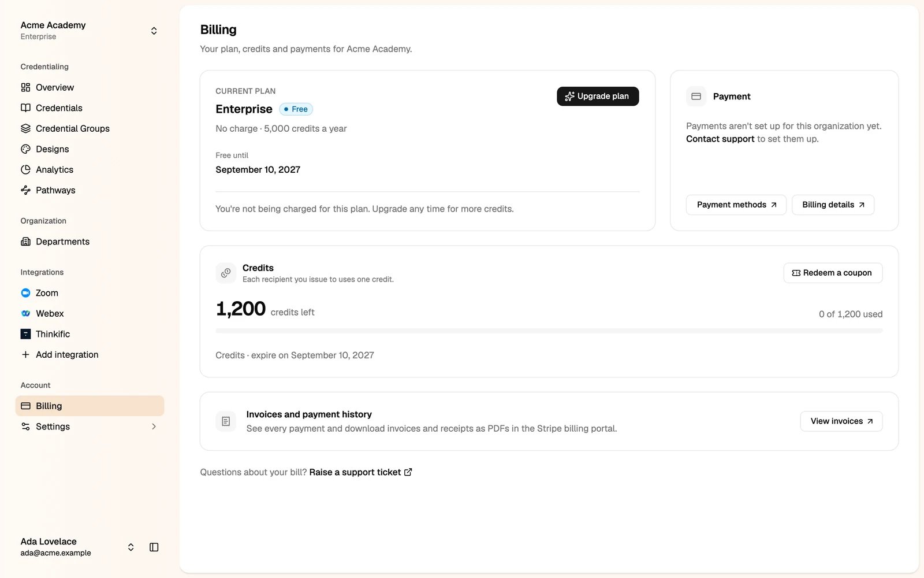Click the Settings sliders icon
This screenshot has width=924, height=578.
tap(25, 427)
